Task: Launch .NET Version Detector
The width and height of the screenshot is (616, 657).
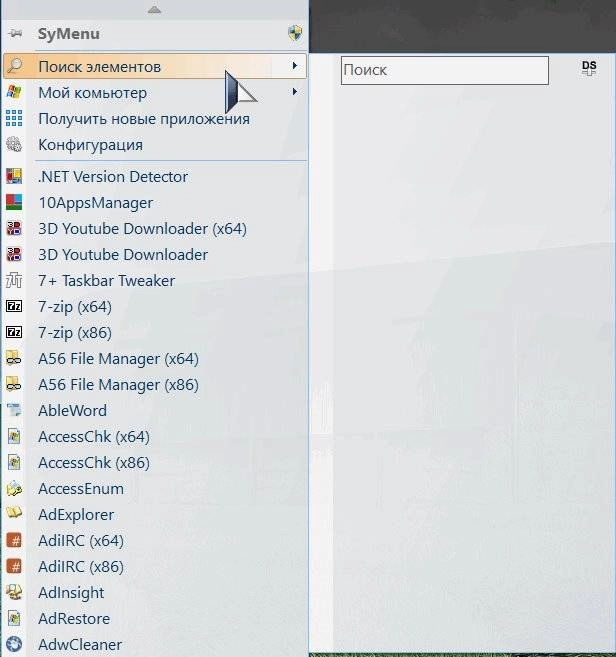Action: tap(155, 176)
